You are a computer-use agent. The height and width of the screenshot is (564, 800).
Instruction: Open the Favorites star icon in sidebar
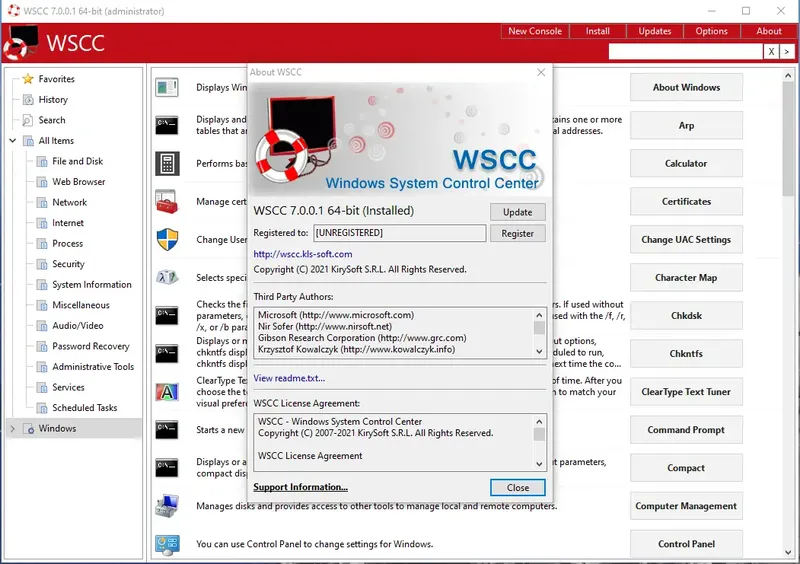[28, 79]
